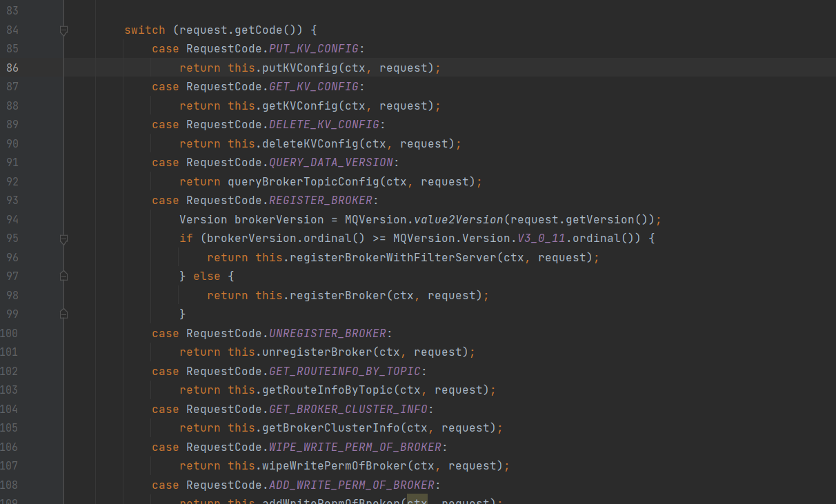Click the wipeWritePermOfBroker method call
Viewport: 836px width, 504px height.
(334, 465)
